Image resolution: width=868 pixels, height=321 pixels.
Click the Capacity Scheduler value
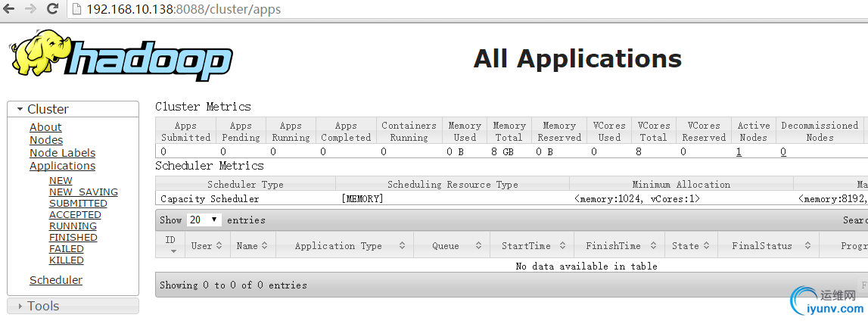pyautogui.click(x=210, y=198)
